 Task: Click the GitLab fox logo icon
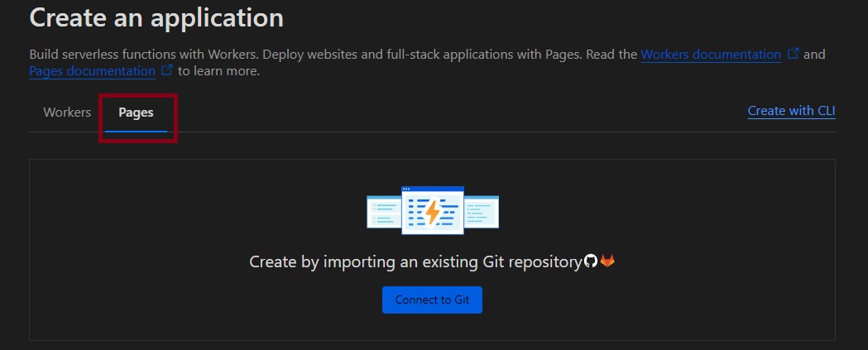point(607,261)
